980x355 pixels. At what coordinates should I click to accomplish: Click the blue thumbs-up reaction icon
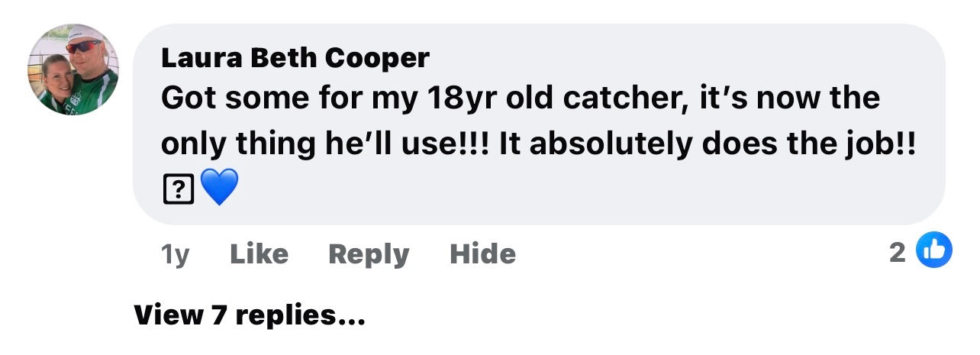pyautogui.click(x=933, y=250)
